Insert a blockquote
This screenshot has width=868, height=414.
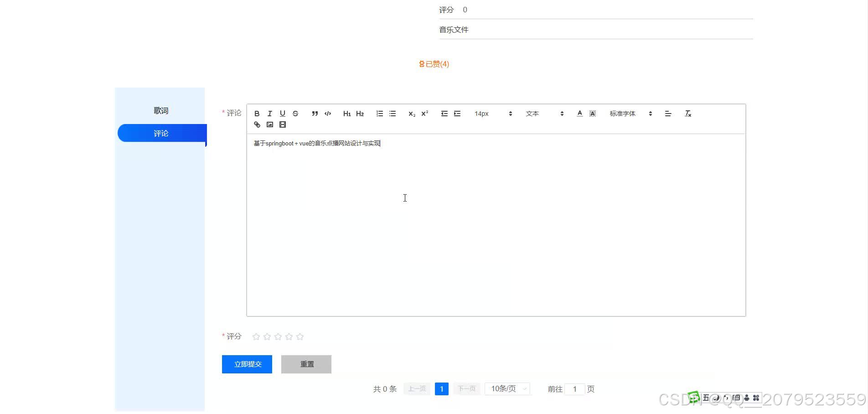[x=315, y=114]
